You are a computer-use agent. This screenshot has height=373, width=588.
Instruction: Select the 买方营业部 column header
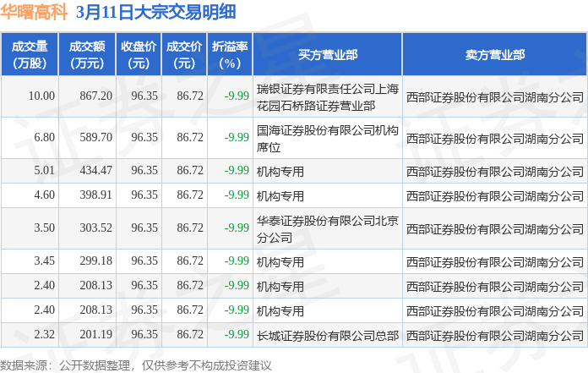(328, 54)
